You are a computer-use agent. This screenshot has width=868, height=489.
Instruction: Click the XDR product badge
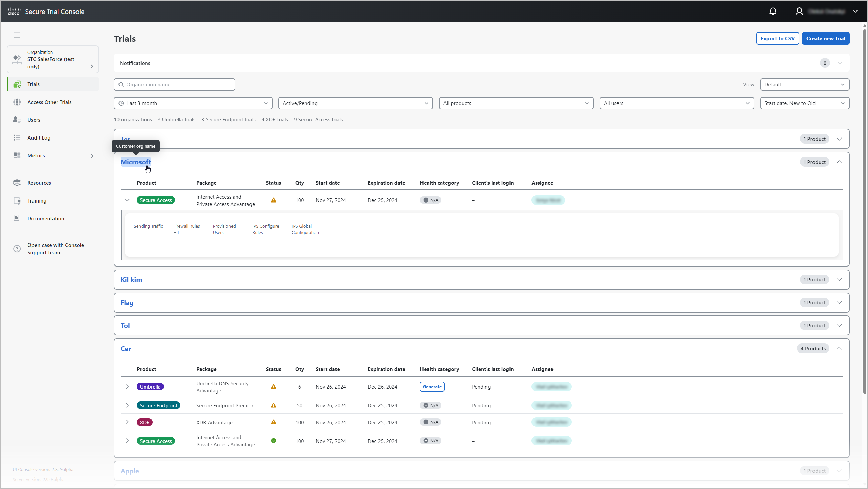145,422
